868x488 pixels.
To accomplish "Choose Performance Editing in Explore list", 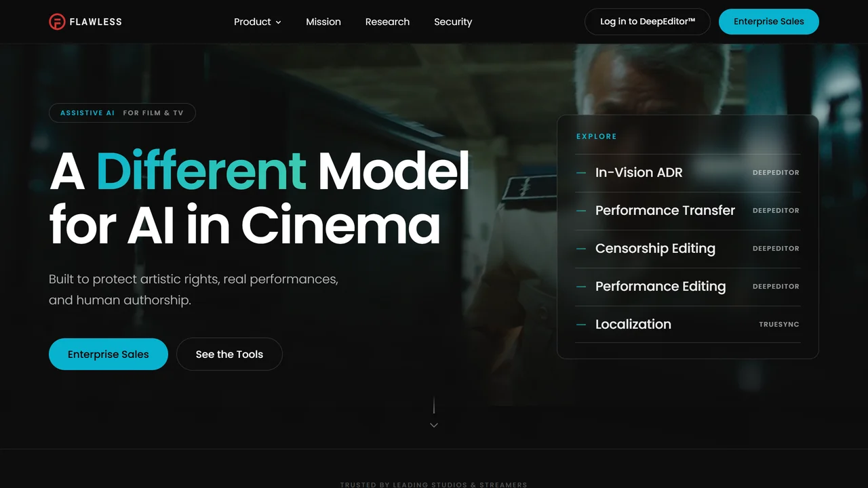I will (x=688, y=287).
